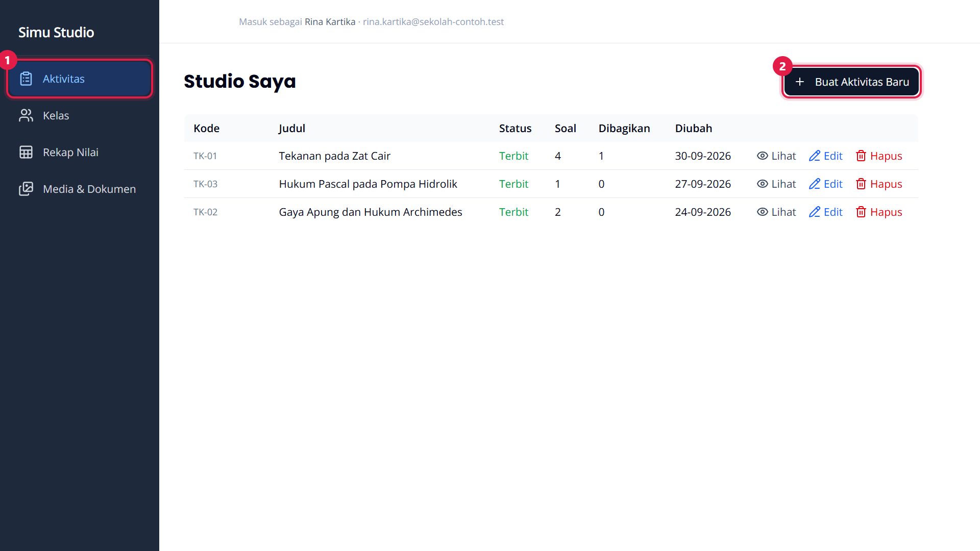Click code TK-01

(x=205, y=156)
